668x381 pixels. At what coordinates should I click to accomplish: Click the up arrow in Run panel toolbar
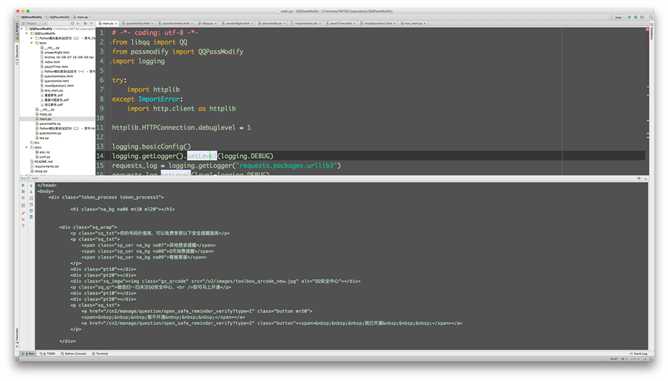pos(31,185)
